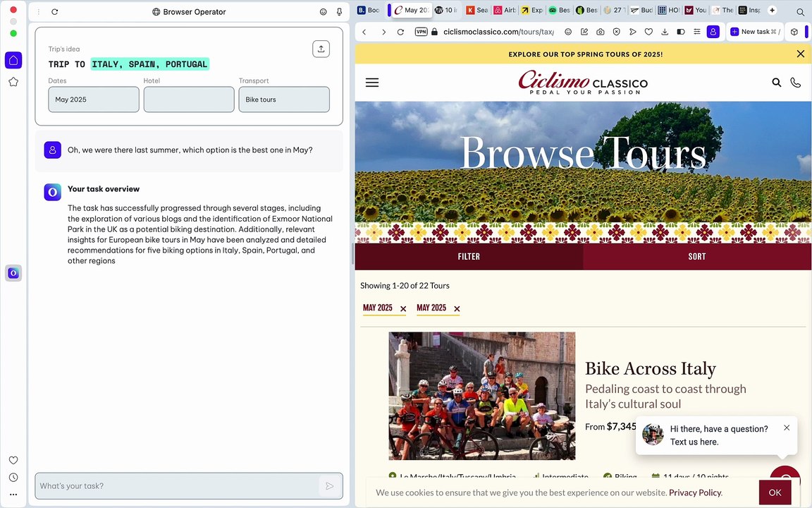Open the hamburger site menu
The width and height of the screenshot is (812, 508).
tap(372, 83)
